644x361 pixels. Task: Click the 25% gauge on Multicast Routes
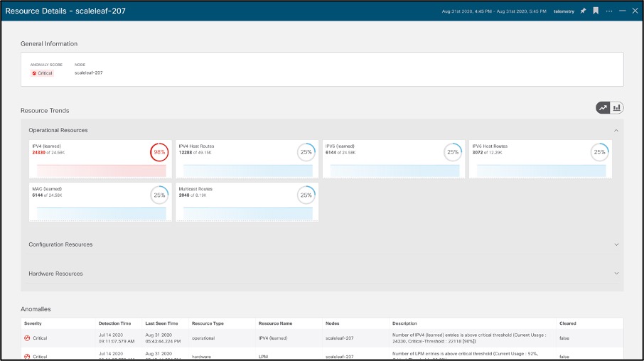(306, 195)
